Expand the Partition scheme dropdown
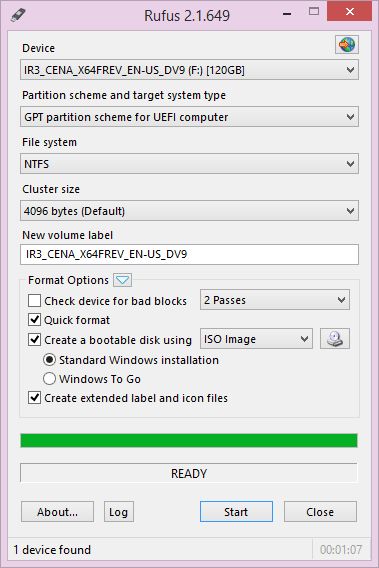 189,117
